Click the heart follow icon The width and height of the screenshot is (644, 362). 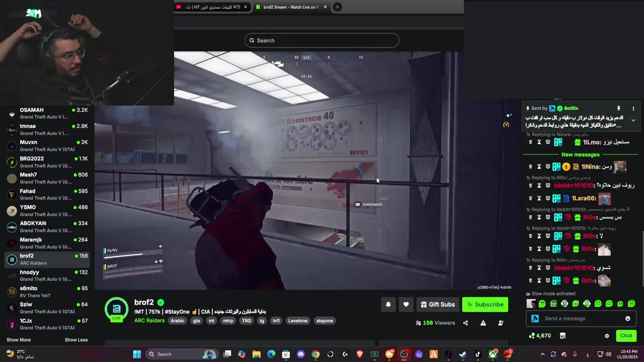pyautogui.click(x=406, y=304)
